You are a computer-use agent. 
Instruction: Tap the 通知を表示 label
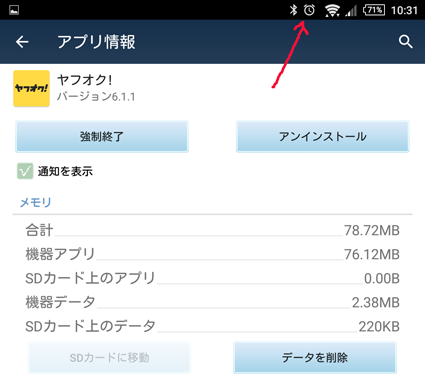coord(65,171)
